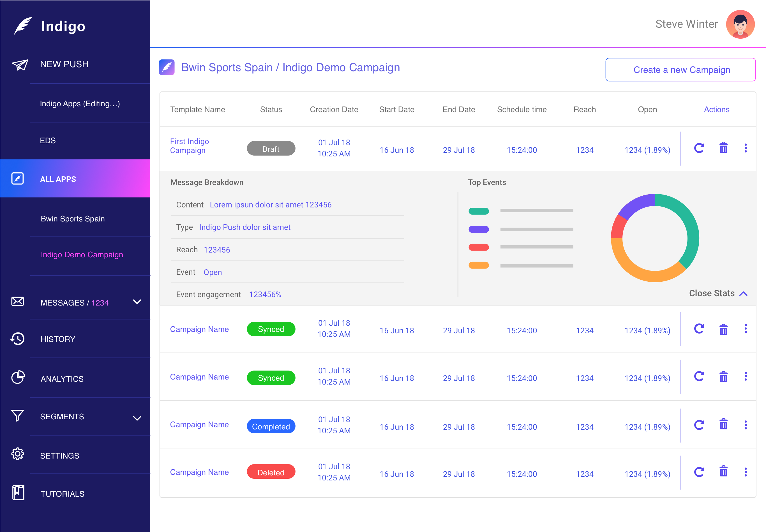Click the paper plane New Push icon
Screen dimensions: 766x532
20,65
